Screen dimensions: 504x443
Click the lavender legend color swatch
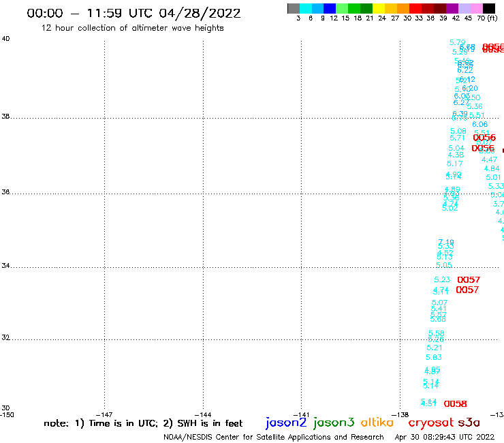click(464, 8)
